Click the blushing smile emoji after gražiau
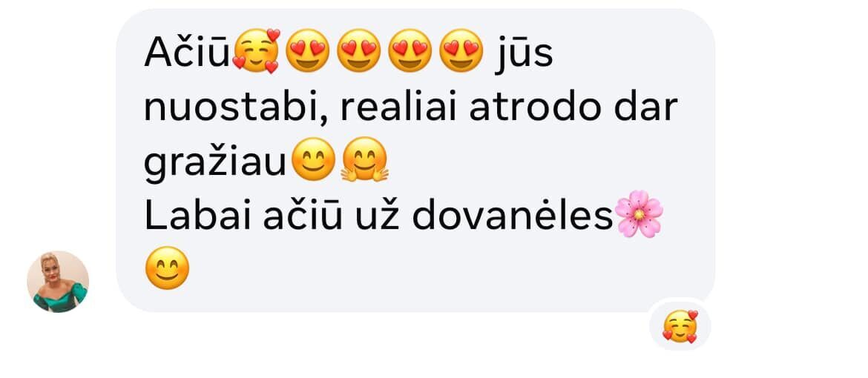This screenshot has width=868, height=378. (x=313, y=159)
